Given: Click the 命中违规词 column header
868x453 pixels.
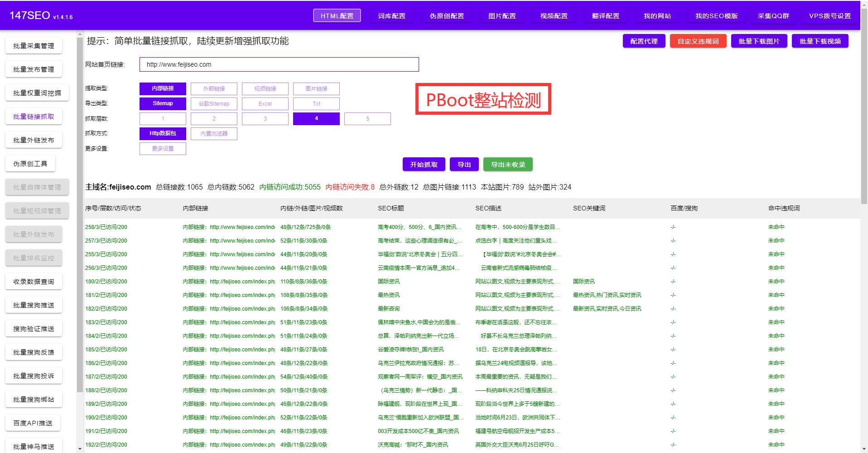Looking at the screenshot, I should pyautogui.click(x=784, y=208).
